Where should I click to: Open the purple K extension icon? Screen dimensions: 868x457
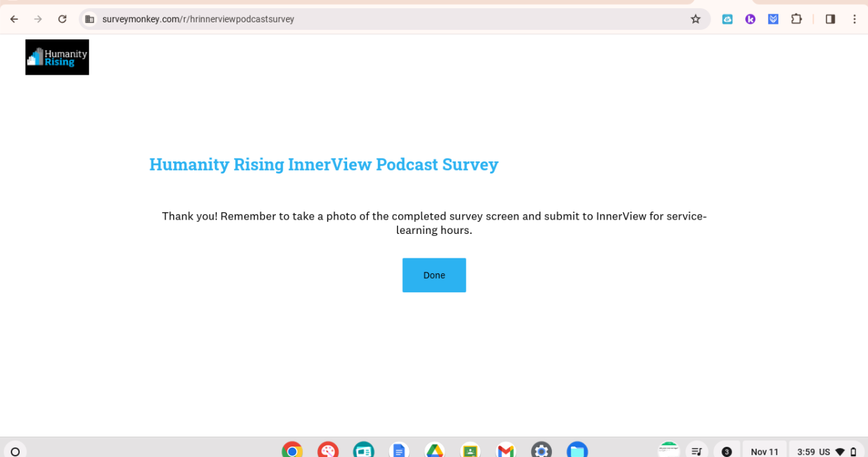coord(750,19)
